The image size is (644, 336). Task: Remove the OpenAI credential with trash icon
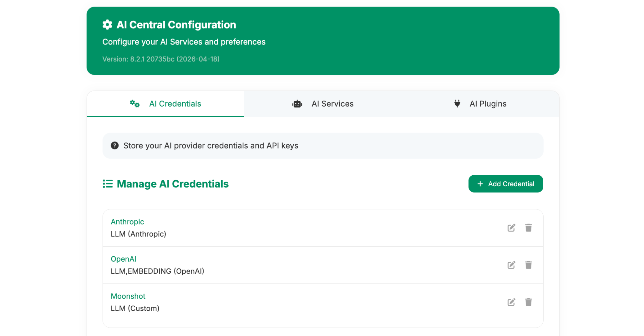coord(528,265)
